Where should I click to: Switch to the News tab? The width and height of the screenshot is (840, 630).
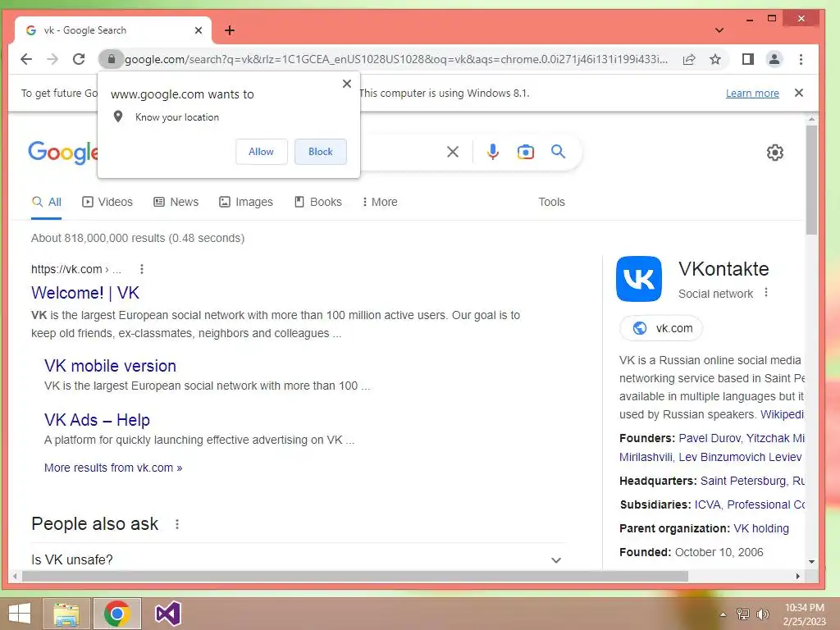pyautogui.click(x=176, y=202)
